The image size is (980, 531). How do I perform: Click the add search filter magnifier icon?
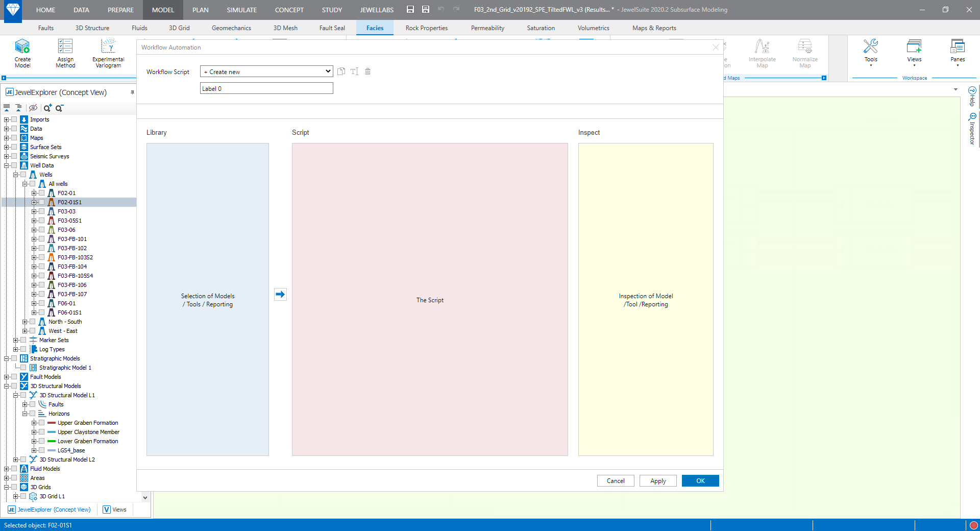(x=47, y=108)
